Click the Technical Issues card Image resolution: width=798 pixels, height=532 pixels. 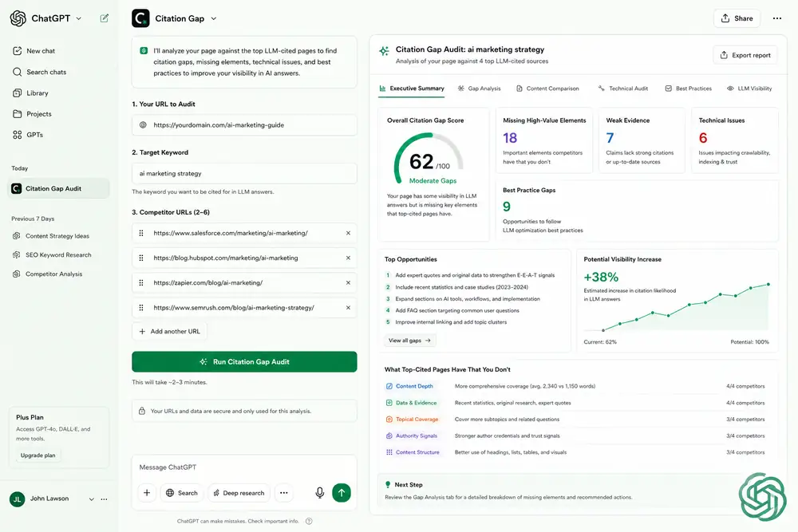click(735, 140)
